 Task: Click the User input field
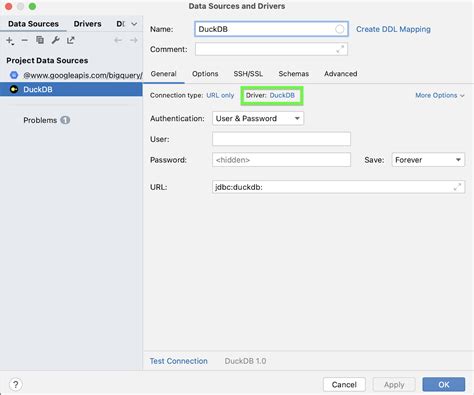pyautogui.click(x=281, y=139)
